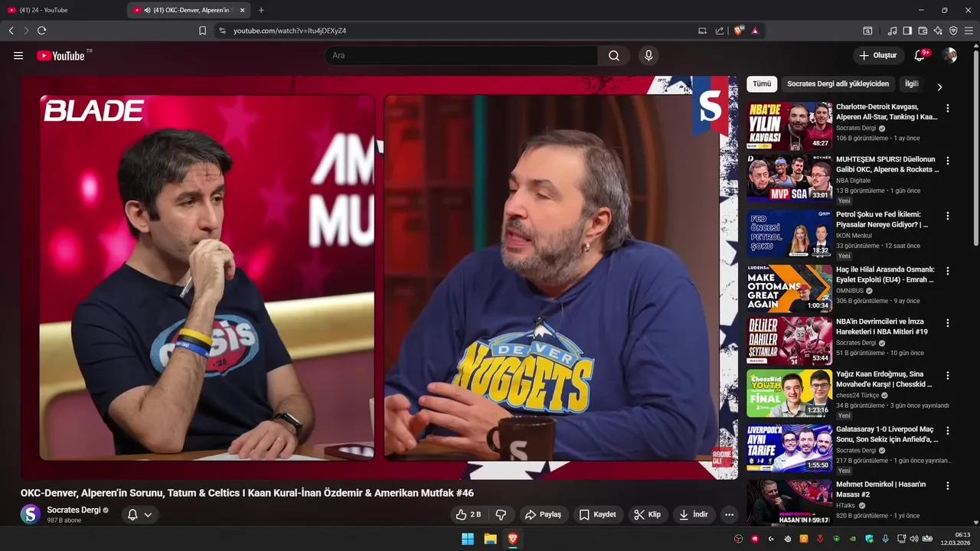Click the Paylaş share button
The width and height of the screenshot is (980, 551).
coord(544,514)
